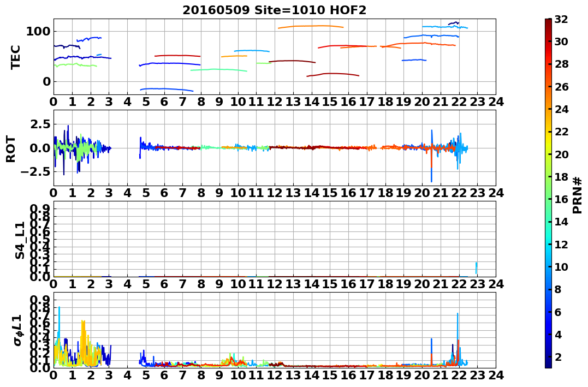Click the PRN# colorbar label
This screenshot has height=387, width=588.
(x=578, y=195)
